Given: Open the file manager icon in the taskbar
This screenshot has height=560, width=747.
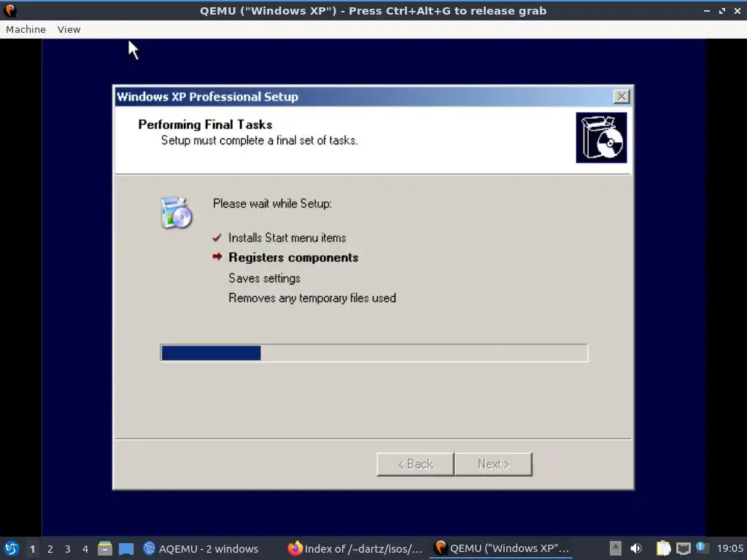Looking at the screenshot, I should click(x=105, y=548).
